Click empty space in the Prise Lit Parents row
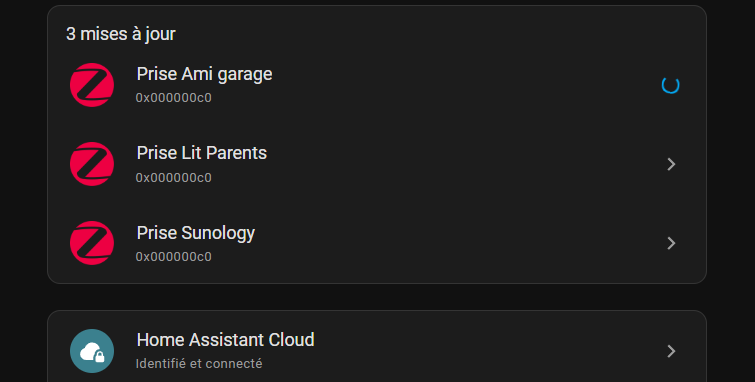The height and width of the screenshot is (382, 755). click(x=457, y=164)
